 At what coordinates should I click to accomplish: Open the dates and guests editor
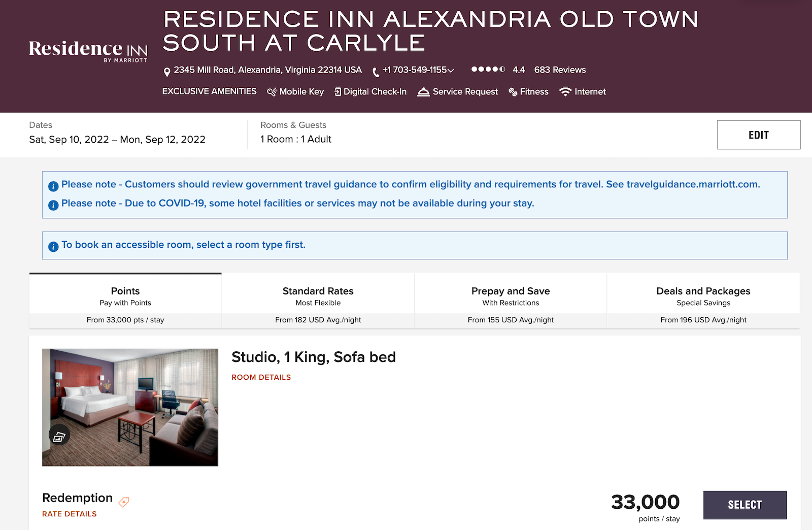(758, 135)
